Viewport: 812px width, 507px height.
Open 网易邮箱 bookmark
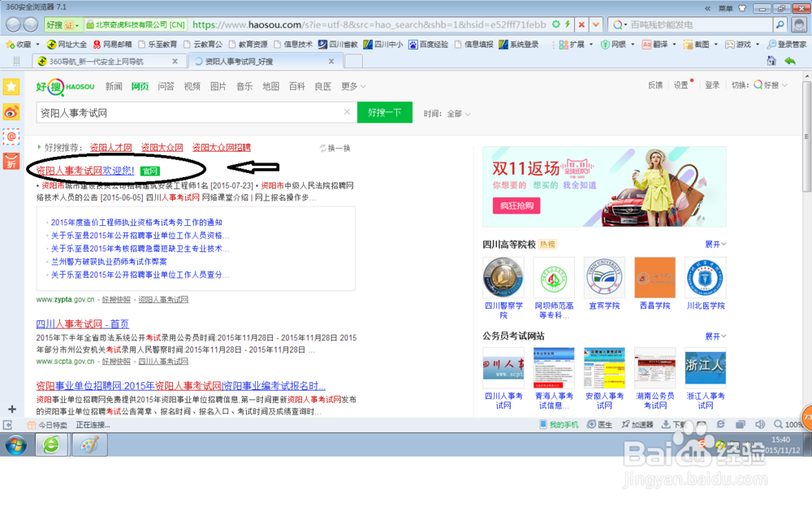click(x=112, y=45)
